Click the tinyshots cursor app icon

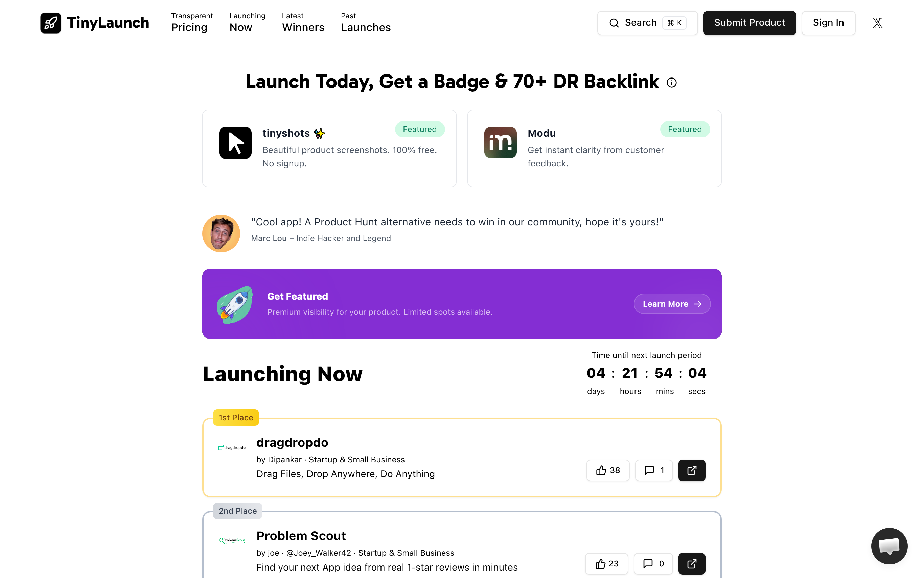point(235,142)
